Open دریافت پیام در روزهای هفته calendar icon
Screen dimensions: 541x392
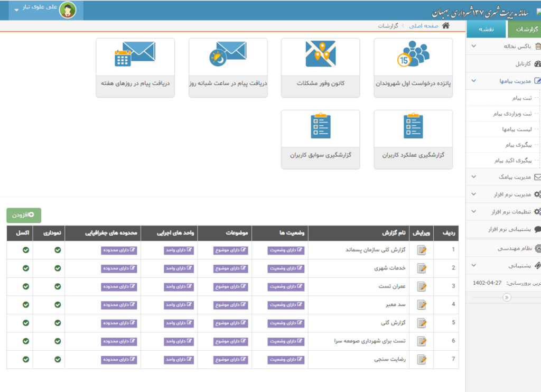pos(135,54)
